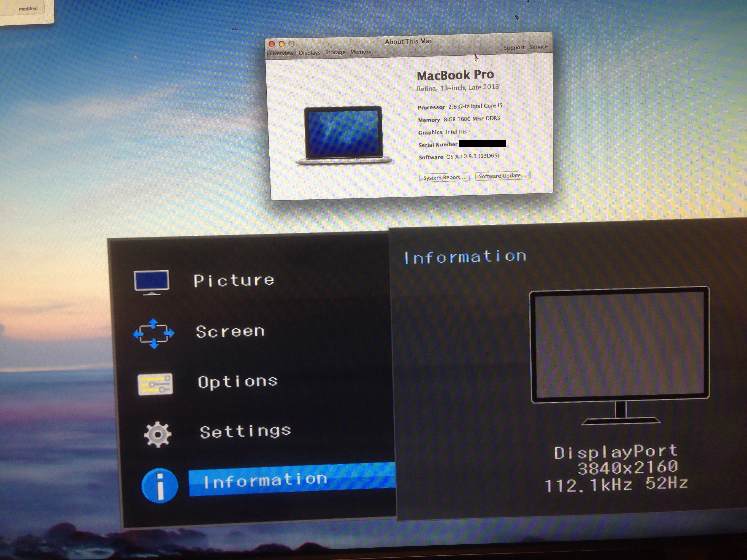Select the Settings gear icon

coord(157,434)
